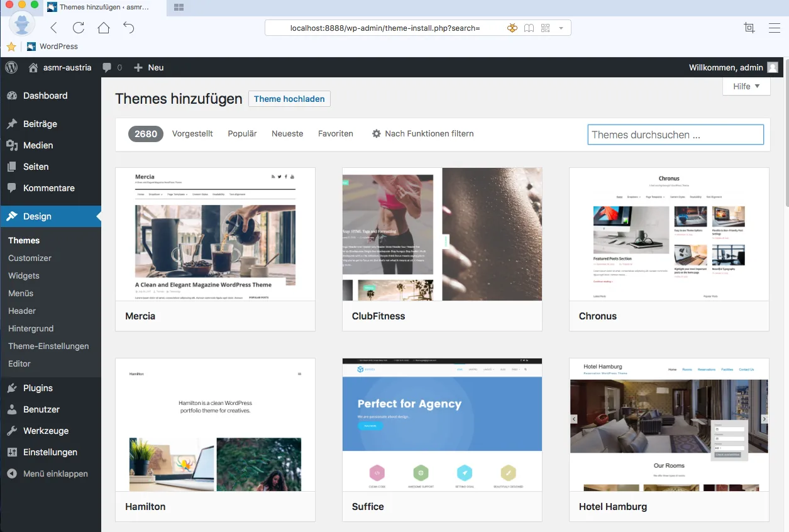Open the Customizer submenu entry
The image size is (789, 532).
pyautogui.click(x=30, y=258)
